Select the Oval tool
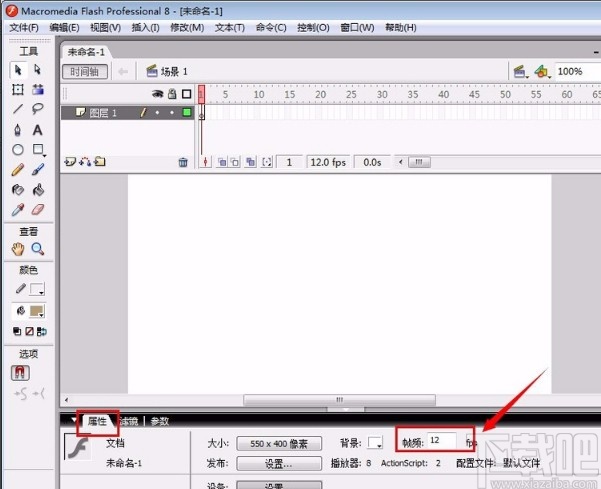Viewport: 601px width, 489px height. (18, 149)
